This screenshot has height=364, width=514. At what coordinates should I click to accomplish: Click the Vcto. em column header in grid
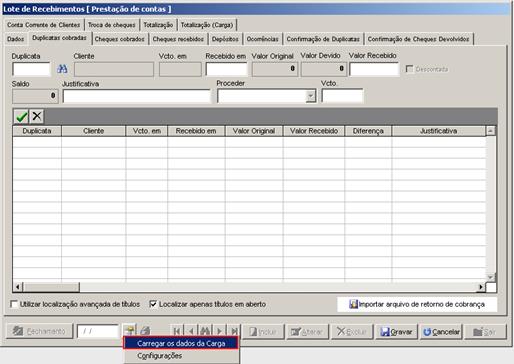coord(147,131)
